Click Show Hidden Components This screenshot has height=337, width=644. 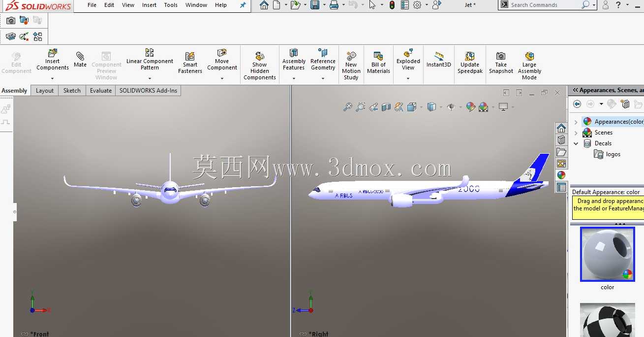(x=260, y=66)
